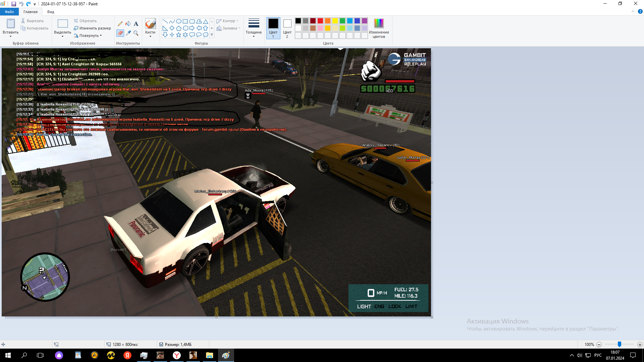
Task: Open the Thickness size dropdown
Action: click(254, 28)
